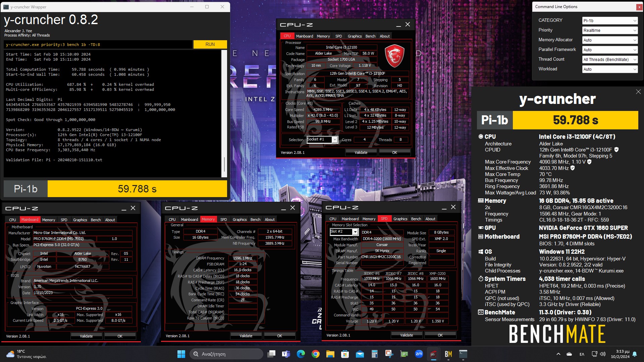Select the Bench tab in top CPU-Z window
Viewport: 644px width, 362px height.
[371, 36]
